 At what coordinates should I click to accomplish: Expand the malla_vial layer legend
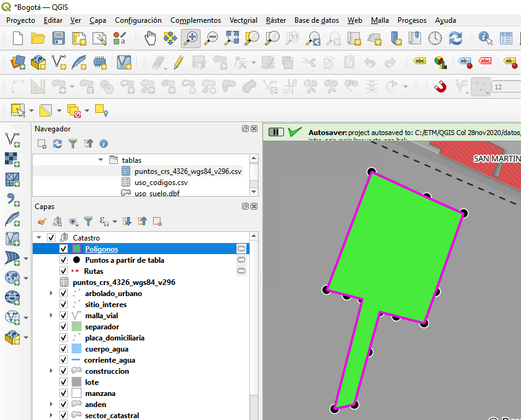[x=51, y=315]
